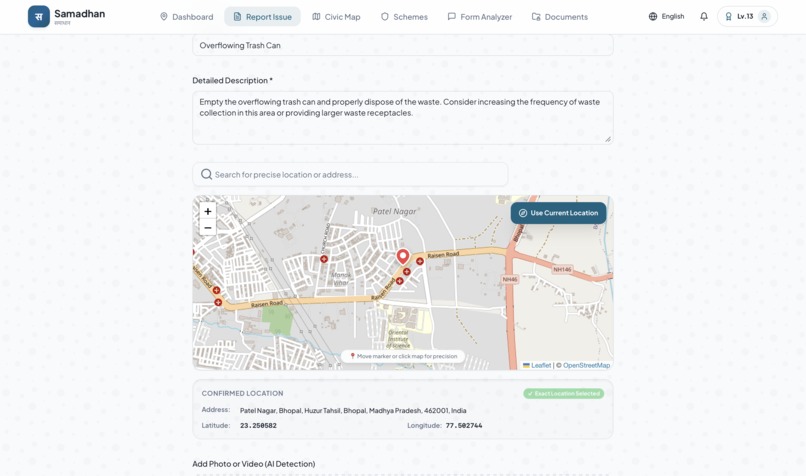Open the Form Analyzer page
The width and height of the screenshot is (806, 476).
click(x=480, y=17)
